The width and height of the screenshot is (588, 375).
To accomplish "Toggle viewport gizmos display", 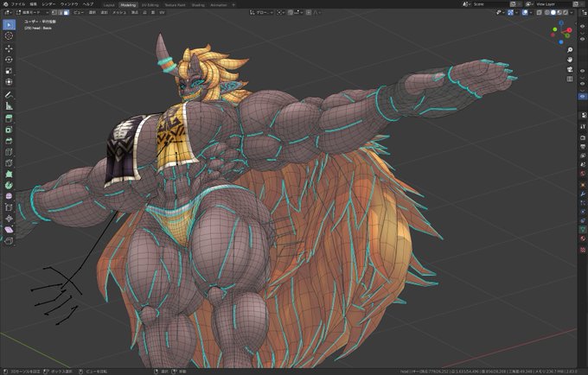I will (x=510, y=12).
